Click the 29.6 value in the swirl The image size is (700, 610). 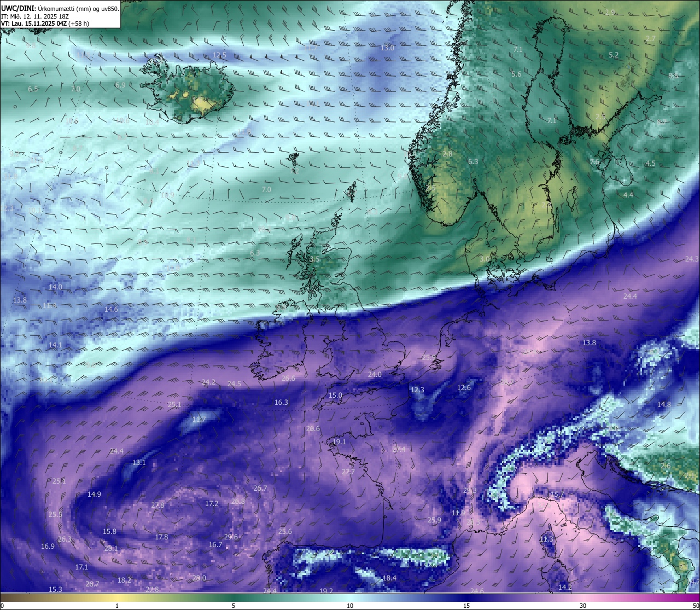coord(231,537)
